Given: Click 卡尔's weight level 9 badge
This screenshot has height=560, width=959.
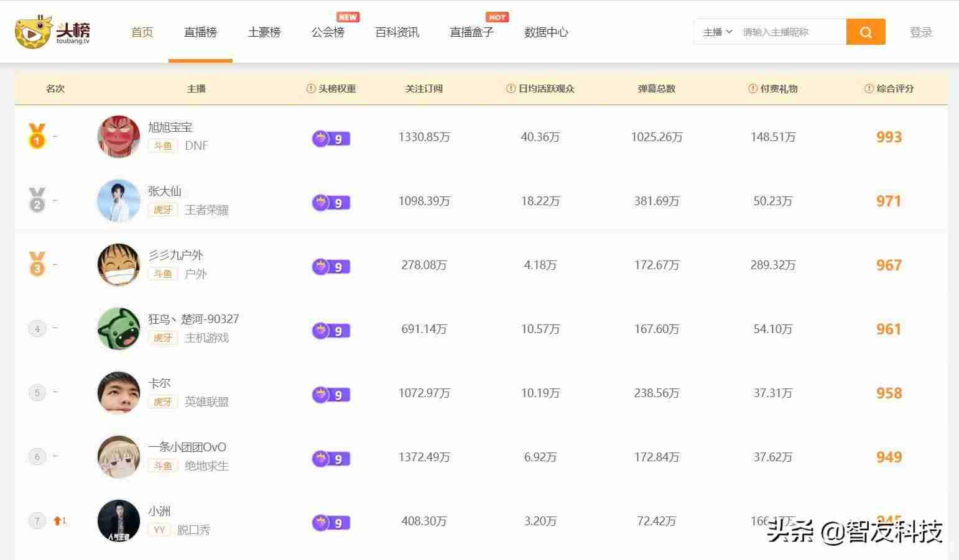Looking at the screenshot, I should [331, 395].
